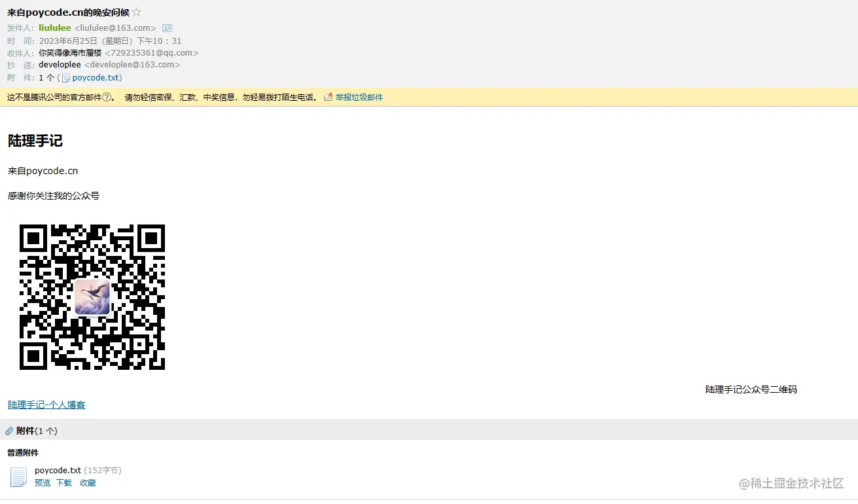Click the paperclip icon in the attachments section header
This screenshot has height=504, width=858.
(9, 431)
